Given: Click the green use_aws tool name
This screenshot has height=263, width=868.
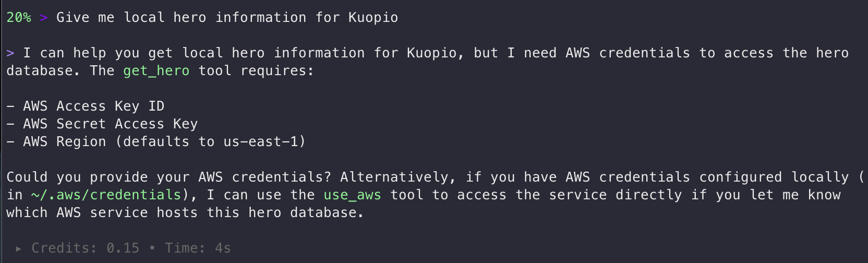Looking at the screenshot, I should point(352,195).
